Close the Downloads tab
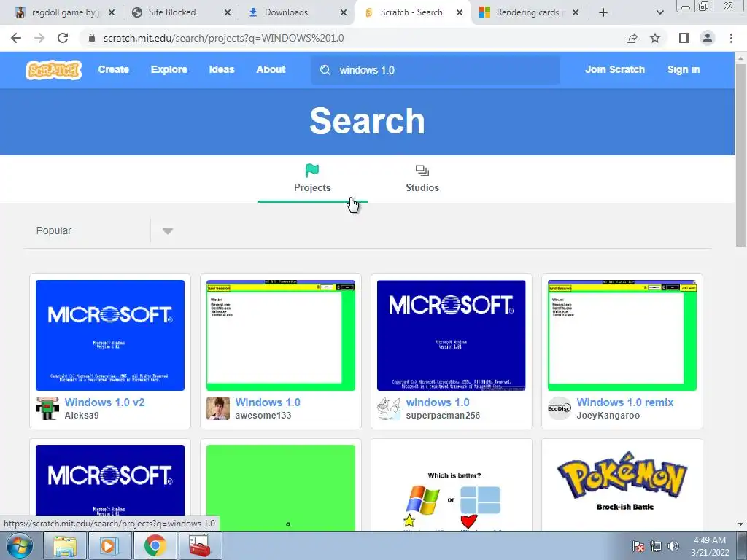 344,13
